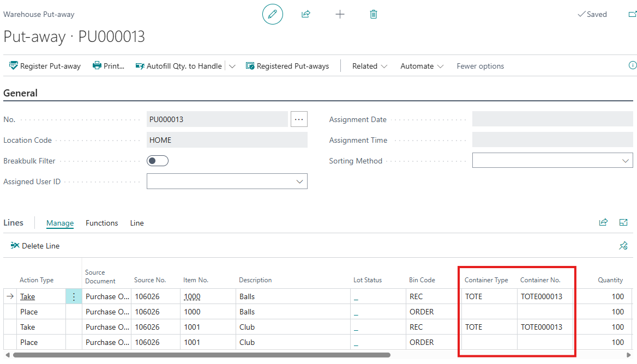Screen dimensions: 637x364
Task: Open row options for first Take line
Action: coord(74,296)
